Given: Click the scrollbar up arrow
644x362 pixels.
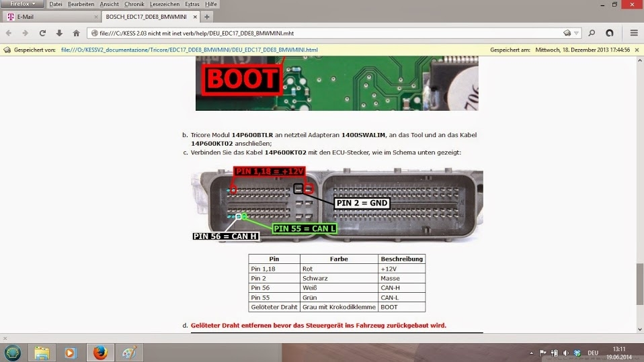Looking at the screenshot, I should tap(639, 60).
